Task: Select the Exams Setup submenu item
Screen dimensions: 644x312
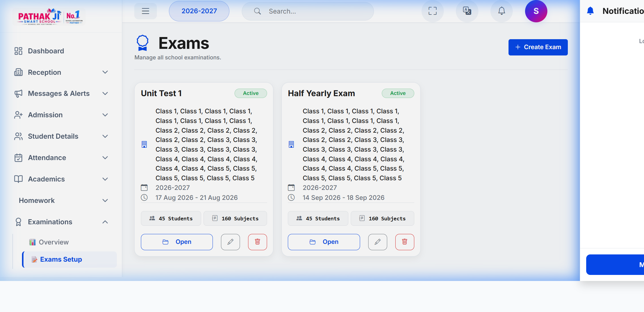Action: [x=69, y=260]
